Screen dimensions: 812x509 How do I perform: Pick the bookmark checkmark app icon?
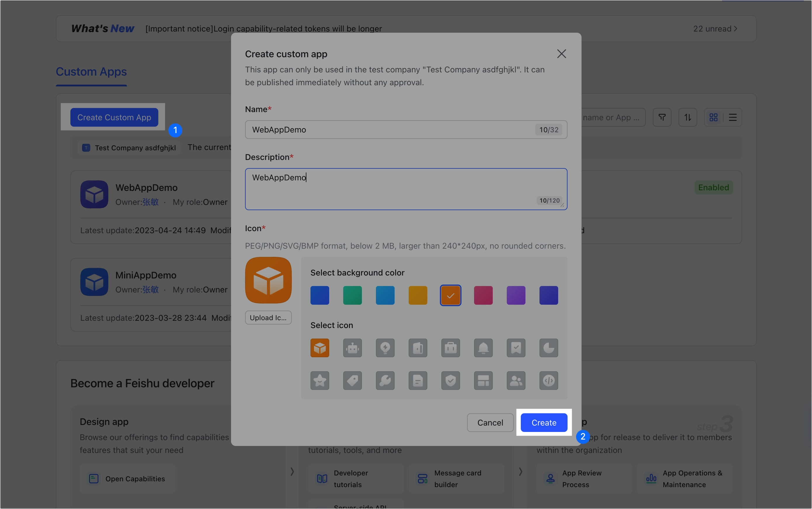coord(516,348)
